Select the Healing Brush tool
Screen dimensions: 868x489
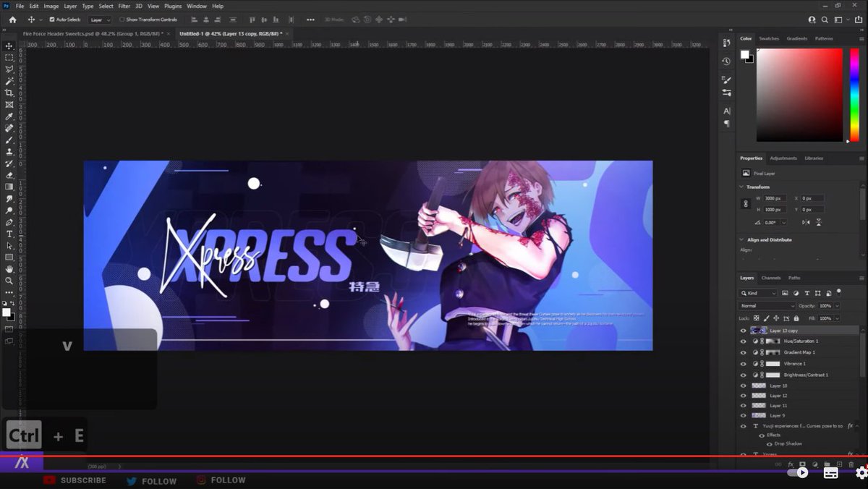tap(9, 128)
